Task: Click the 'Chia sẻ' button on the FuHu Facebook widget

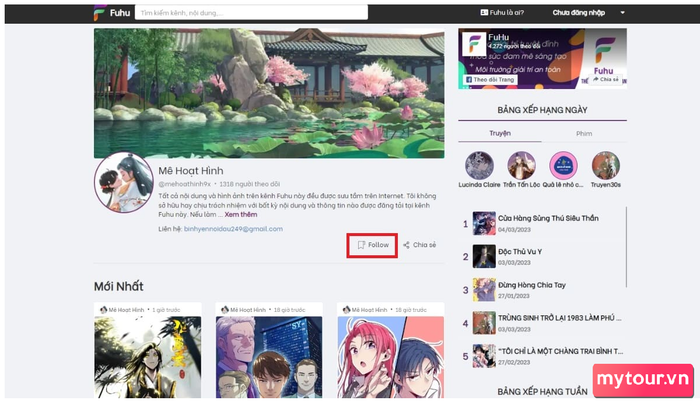Action: coord(605,79)
